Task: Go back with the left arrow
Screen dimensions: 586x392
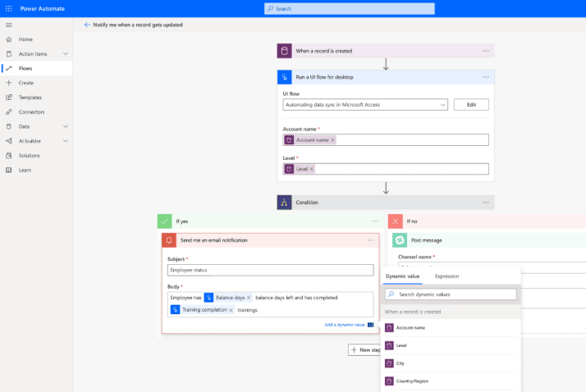Action: 87,25
